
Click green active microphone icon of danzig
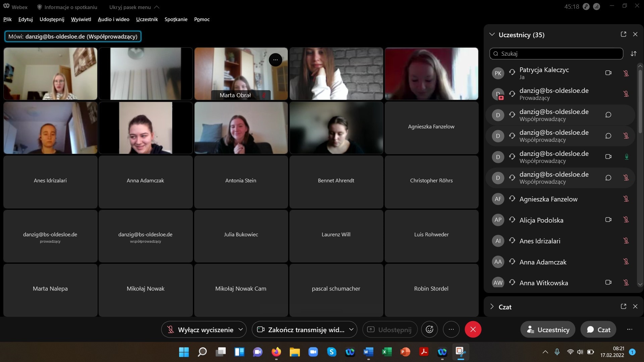click(626, 157)
